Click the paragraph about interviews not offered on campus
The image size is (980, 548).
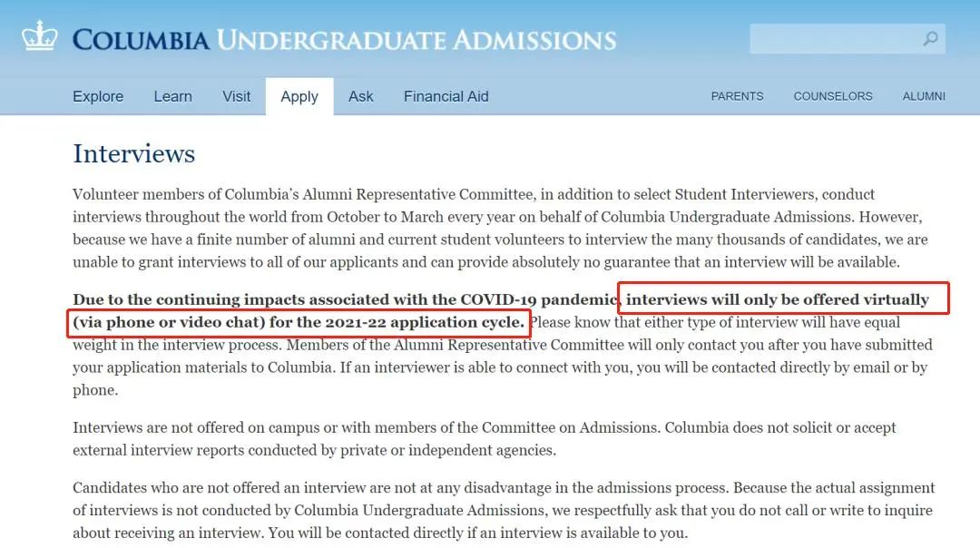pyautogui.click(x=484, y=438)
